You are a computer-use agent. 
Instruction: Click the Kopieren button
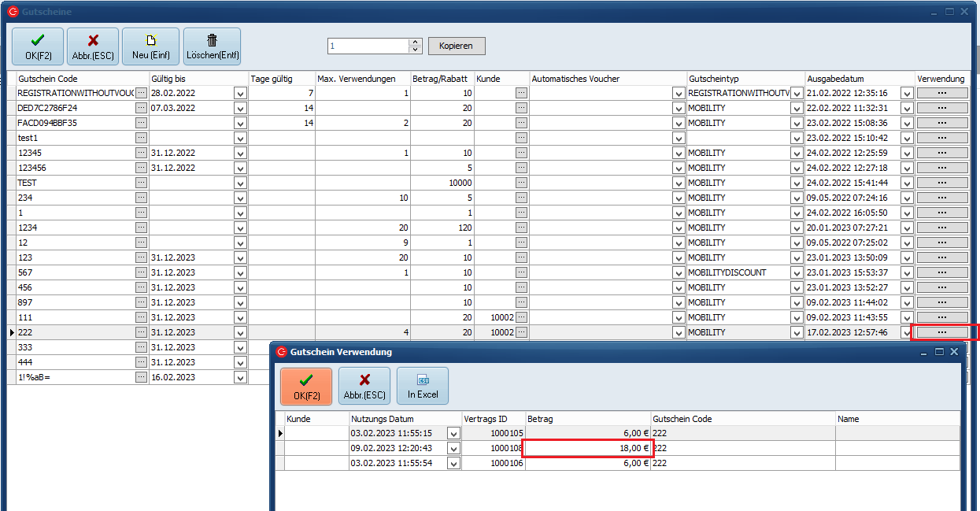pos(457,46)
